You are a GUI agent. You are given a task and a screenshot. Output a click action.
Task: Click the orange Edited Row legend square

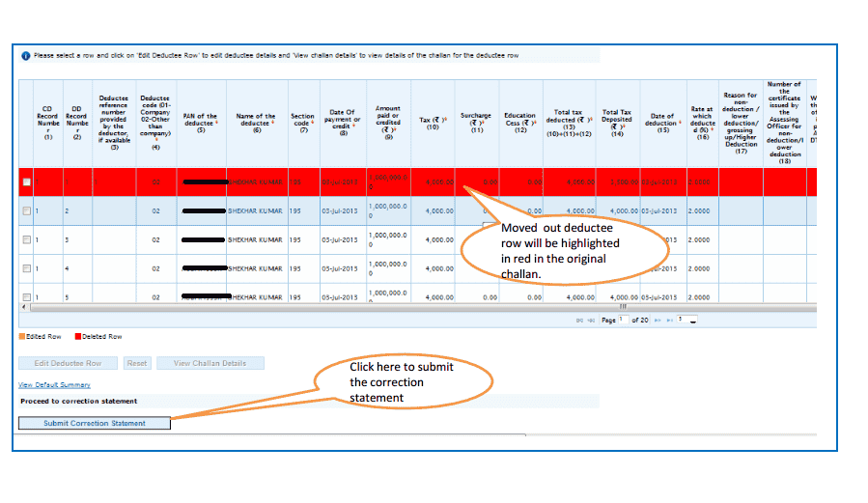point(22,336)
